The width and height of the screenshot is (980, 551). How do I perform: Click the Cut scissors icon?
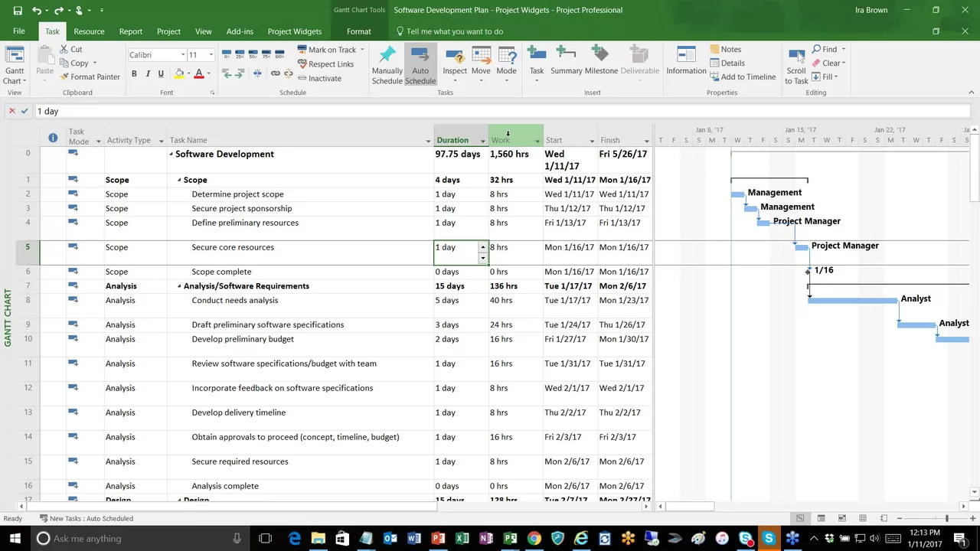[65, 49]
